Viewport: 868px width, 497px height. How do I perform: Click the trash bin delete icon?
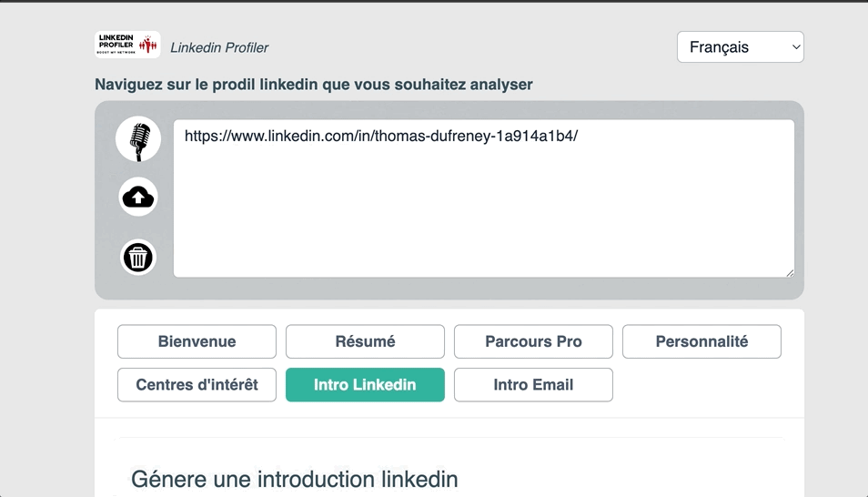138,258
